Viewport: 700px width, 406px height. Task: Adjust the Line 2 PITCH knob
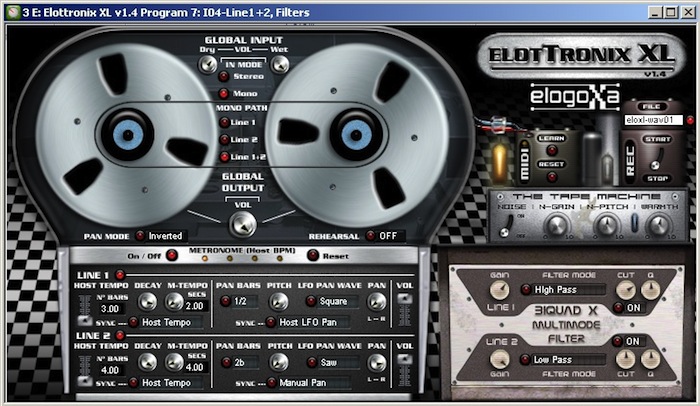(x=279, y=362)
